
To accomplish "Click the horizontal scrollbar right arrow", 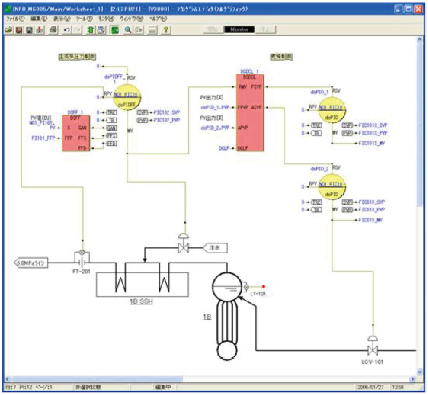I will tap(413, 379).
